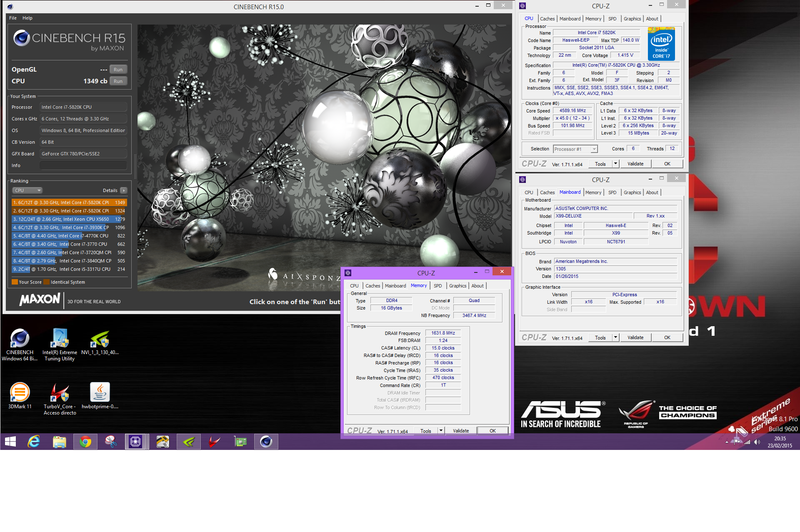800x532 pixels.
Task: Open the hwbotprime Java file on desktop
Action: tap(100, 396)
